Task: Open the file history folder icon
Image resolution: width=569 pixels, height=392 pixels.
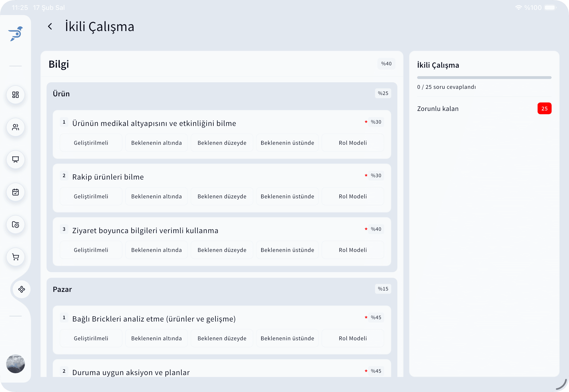Action: click(15, 224)
